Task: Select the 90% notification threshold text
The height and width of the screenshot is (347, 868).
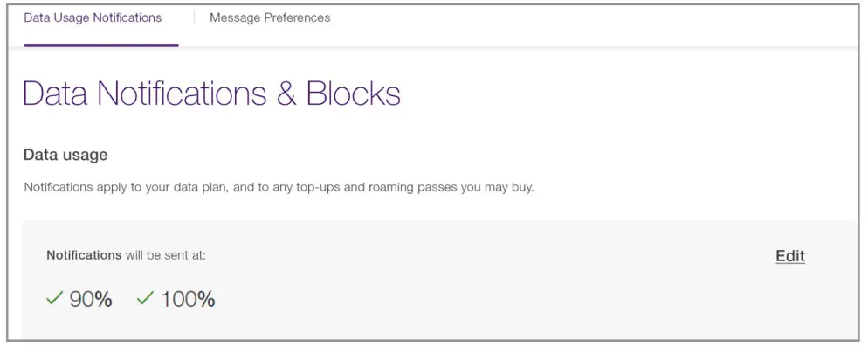Action: pyautogui.click(x=91, y=299)
